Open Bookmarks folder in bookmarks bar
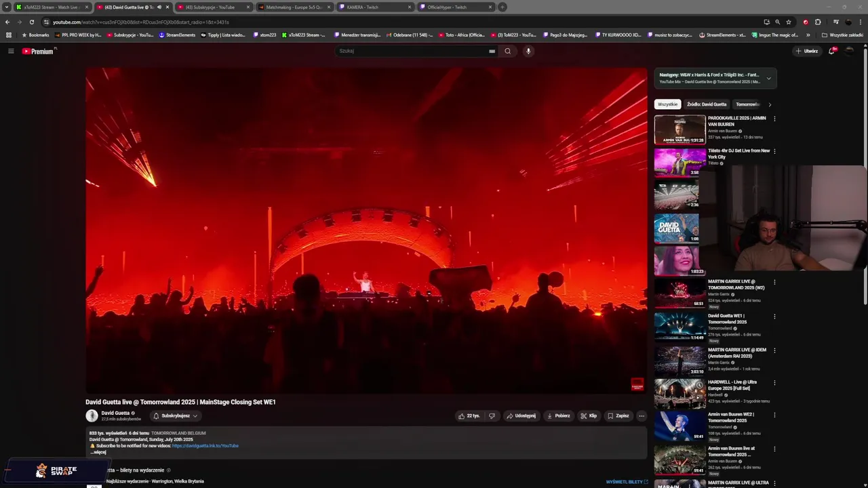 [x=35, y=35]
